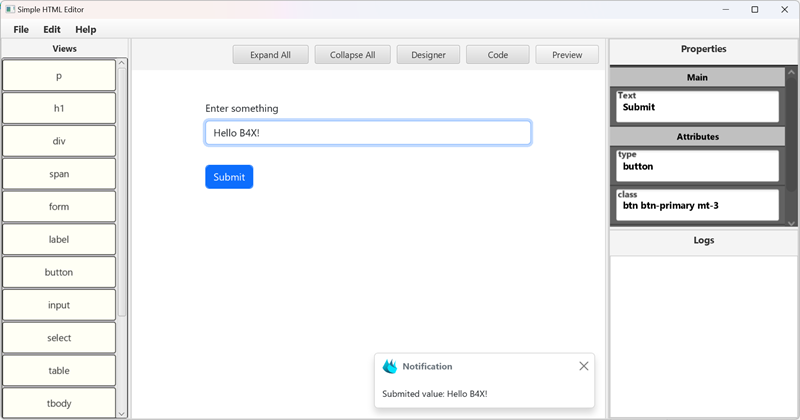Focus the 'Enter something' text field

click(368, 133)
